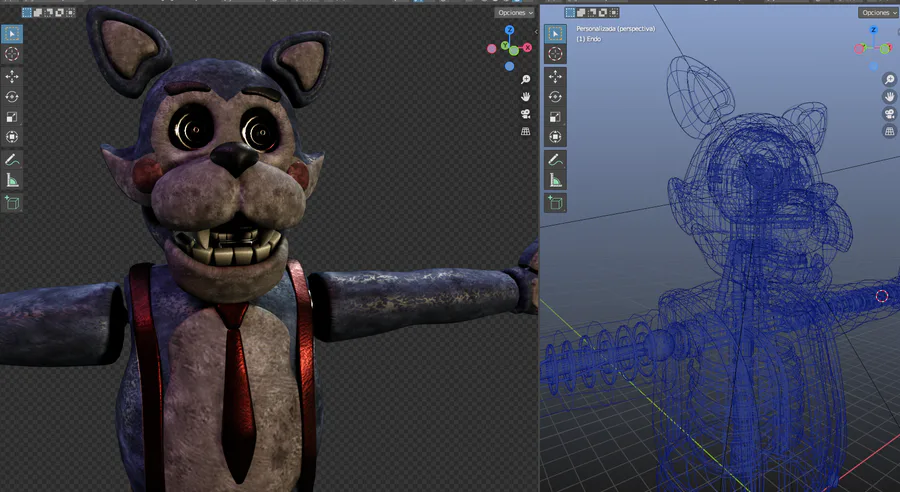Enable 'extend selection' mode in left viewport header
This screenshot has height=492, width=900.
pyautogui.click(x=37, y=12)
